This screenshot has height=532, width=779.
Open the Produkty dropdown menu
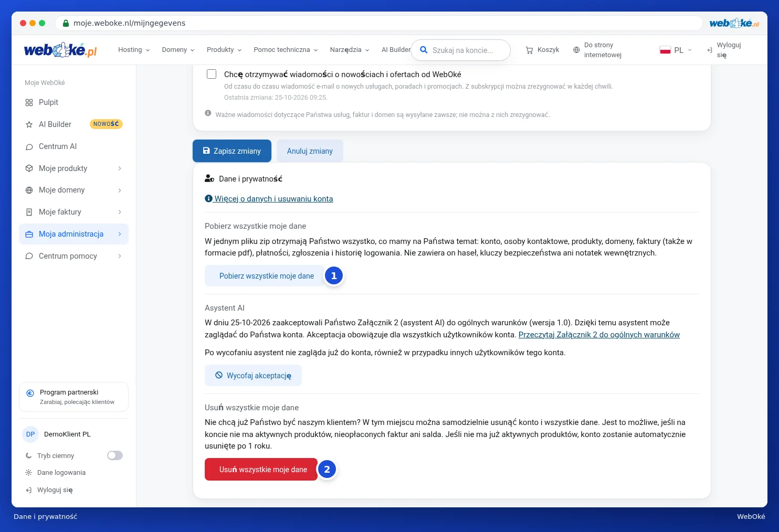pos(224,50)
